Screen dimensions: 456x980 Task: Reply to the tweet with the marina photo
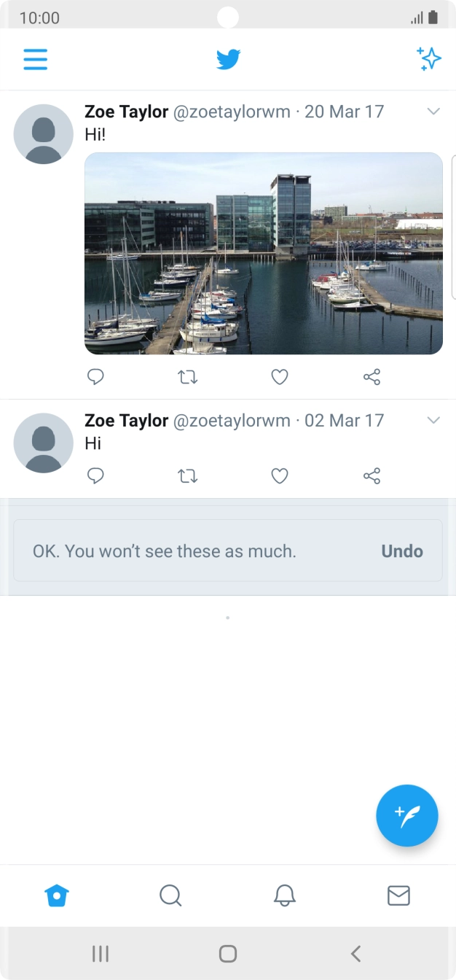(95, 377)
